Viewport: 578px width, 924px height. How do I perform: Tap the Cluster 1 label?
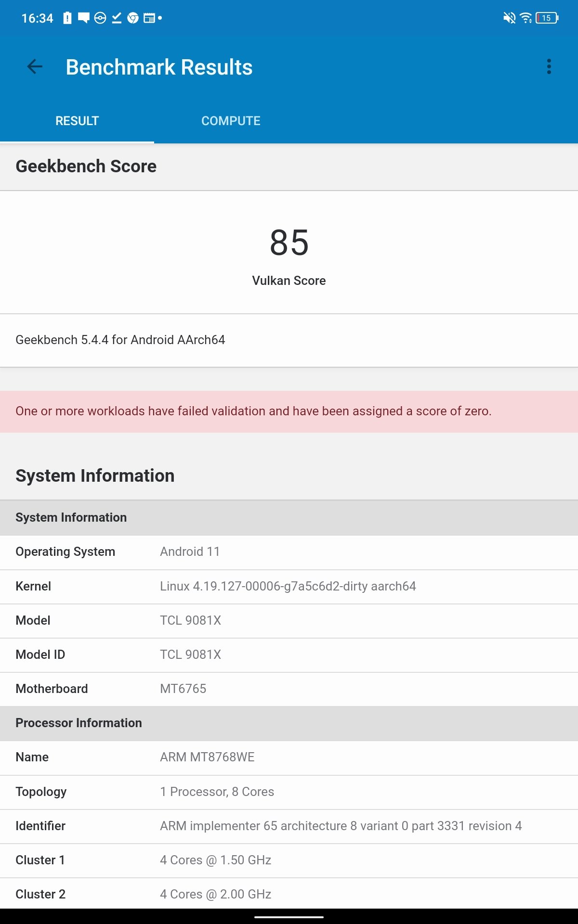(x=40, y=860)
